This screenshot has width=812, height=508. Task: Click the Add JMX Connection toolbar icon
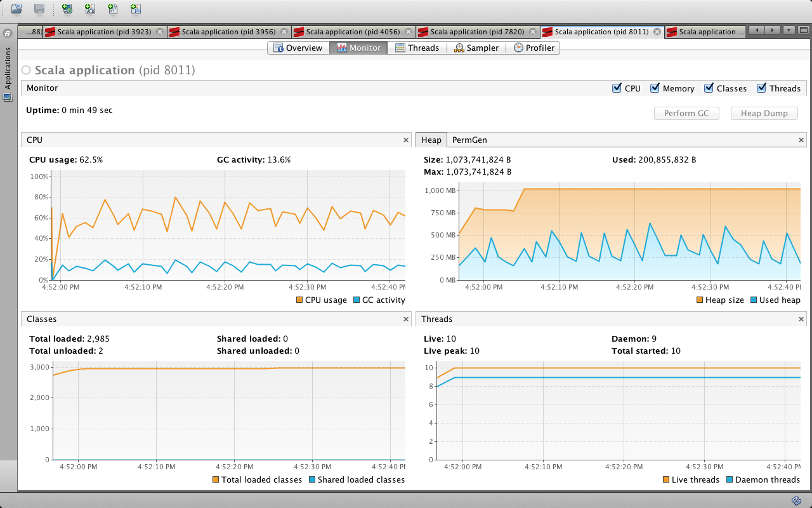(90, 9)
